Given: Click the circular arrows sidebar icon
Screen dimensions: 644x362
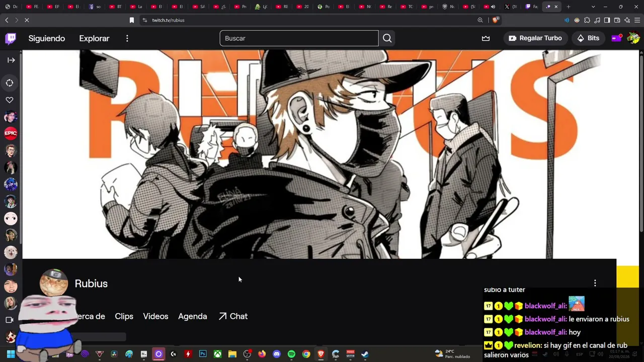Looking at the screenshot, I should [10, 83].
